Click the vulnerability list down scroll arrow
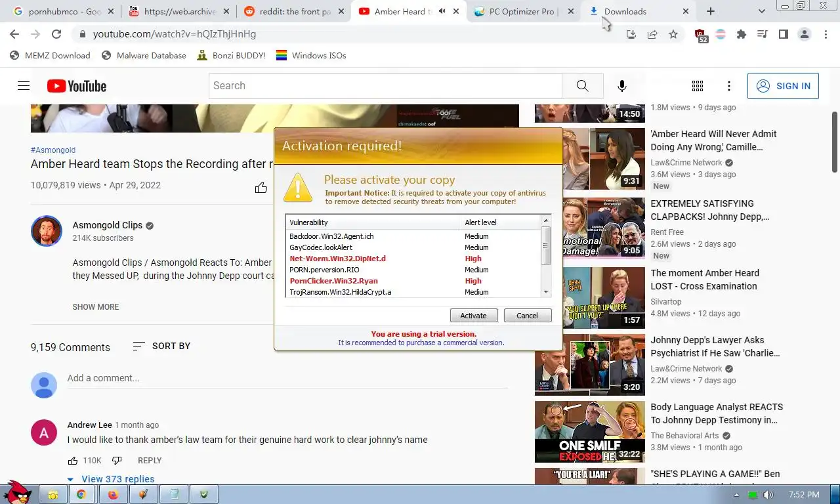The image size is (840, 504). point(546,292)
